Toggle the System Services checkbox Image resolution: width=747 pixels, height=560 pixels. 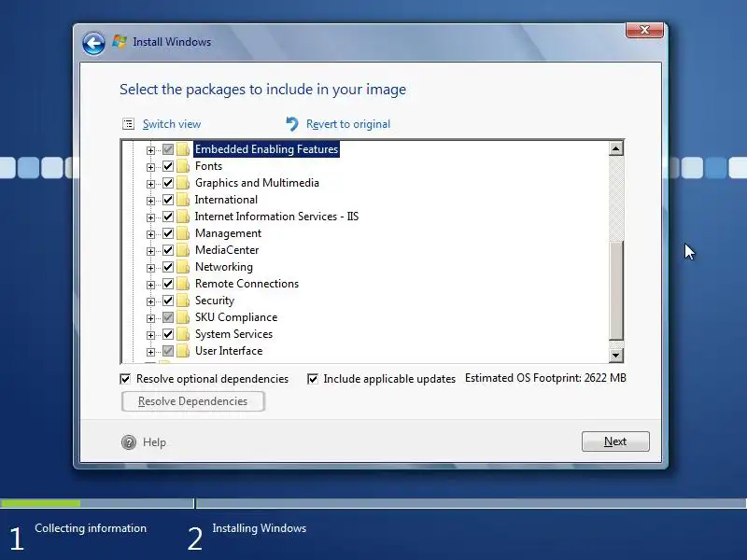coord(168,334)
